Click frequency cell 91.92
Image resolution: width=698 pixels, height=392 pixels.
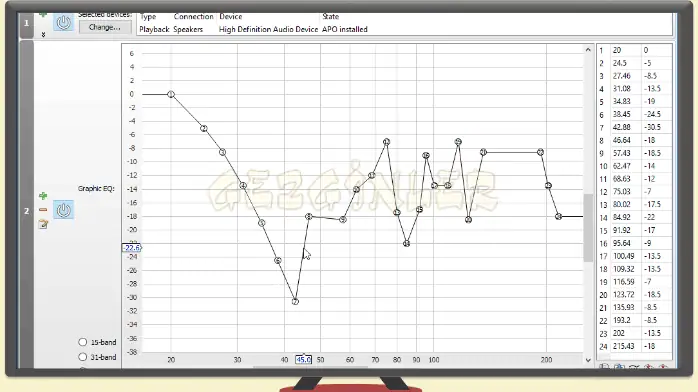(626, 230)
